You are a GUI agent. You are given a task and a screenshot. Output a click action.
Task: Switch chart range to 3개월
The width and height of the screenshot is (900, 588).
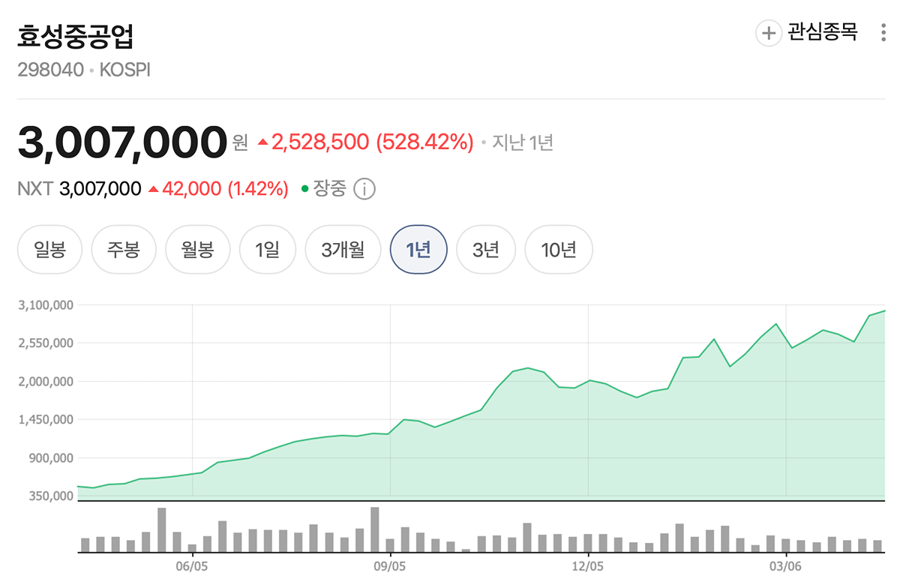tap(343, 249)
